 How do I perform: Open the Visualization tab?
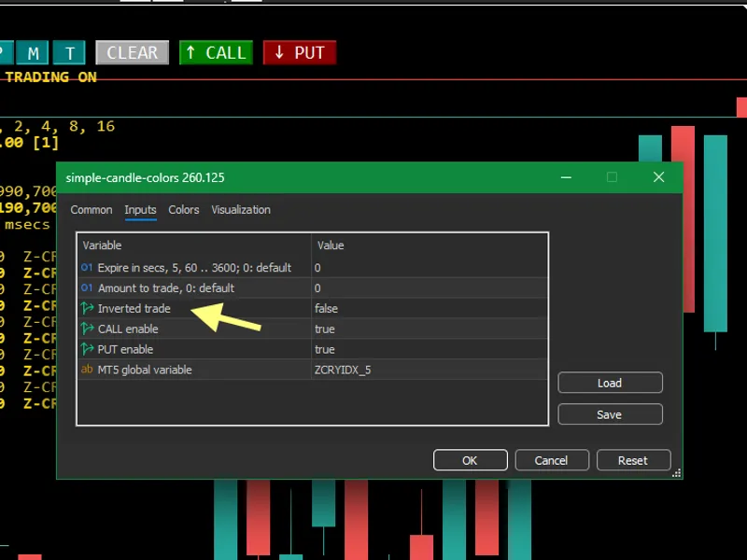click(x=241, y=210)
